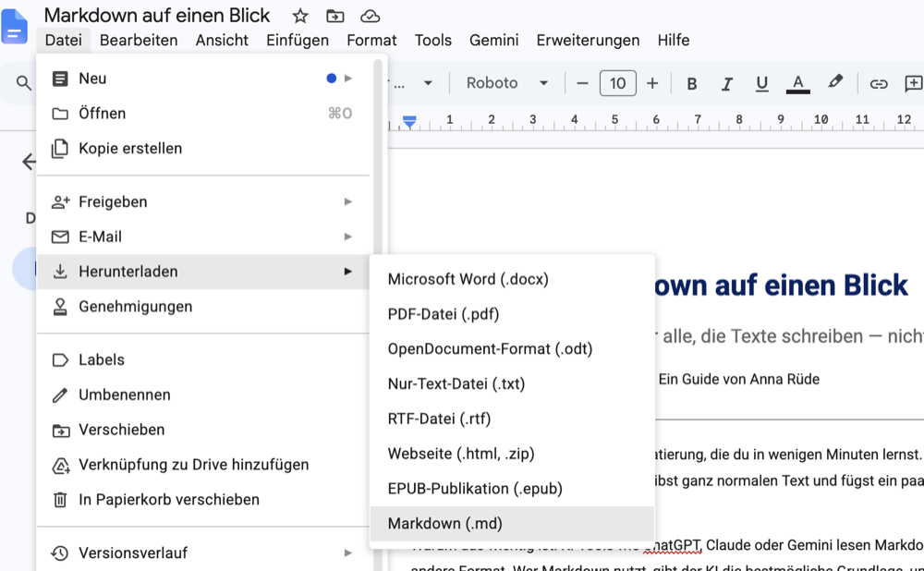Download as RTF-Datei (.rtf)
This screenshot has height=571, width=924.
tap(512, 419)
